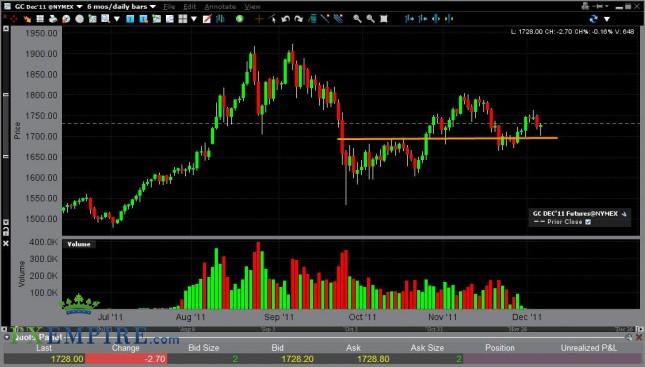Click the Position column header
This screenshot has height=367, width=645.
[500, 348]
